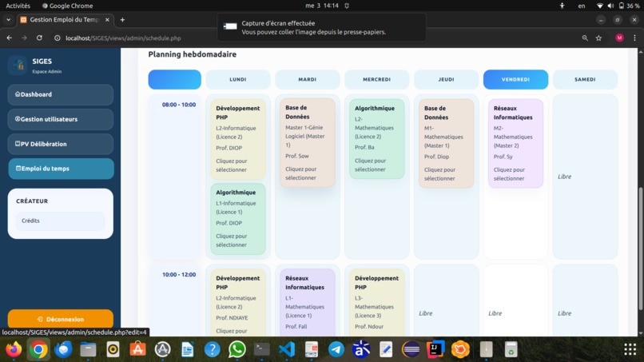Open Ubuntu Software store from dock
644x362 pixels.
(x=137, y=350)
